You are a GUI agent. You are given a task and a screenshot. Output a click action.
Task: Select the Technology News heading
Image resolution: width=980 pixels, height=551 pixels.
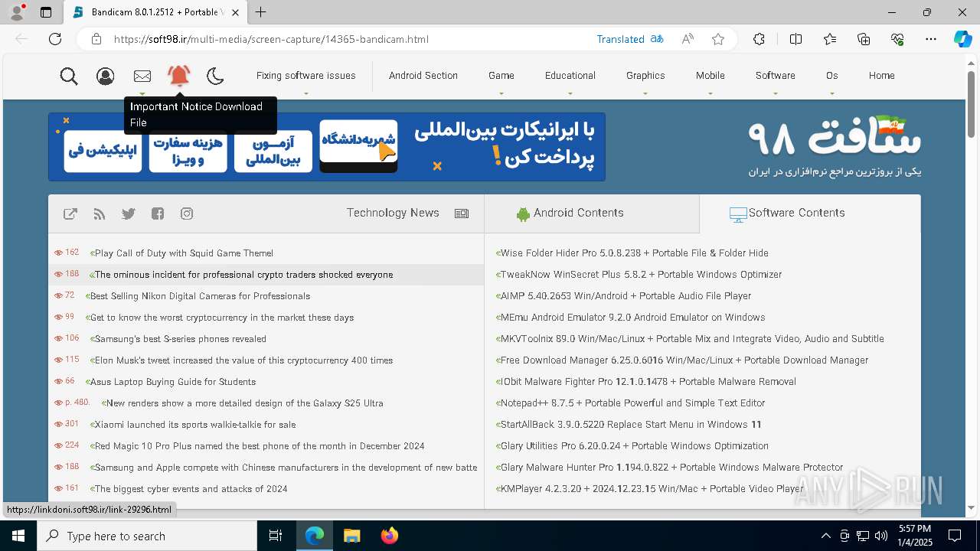[393, 213]
